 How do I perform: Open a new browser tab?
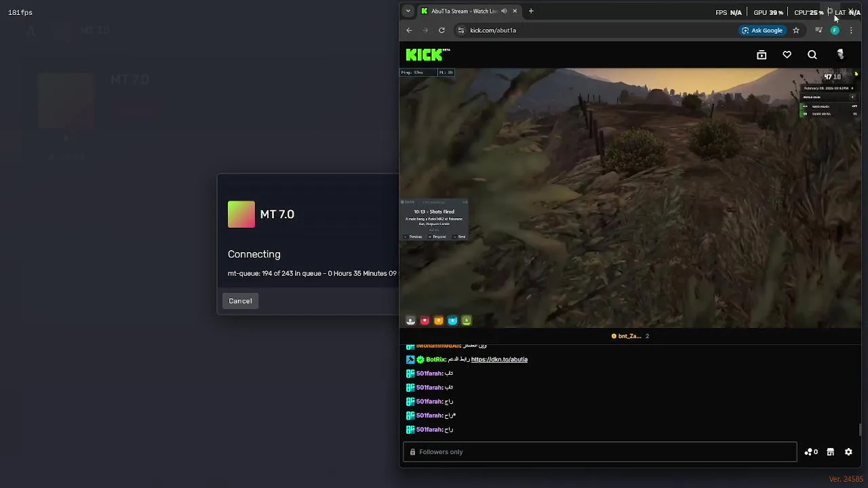531,11
